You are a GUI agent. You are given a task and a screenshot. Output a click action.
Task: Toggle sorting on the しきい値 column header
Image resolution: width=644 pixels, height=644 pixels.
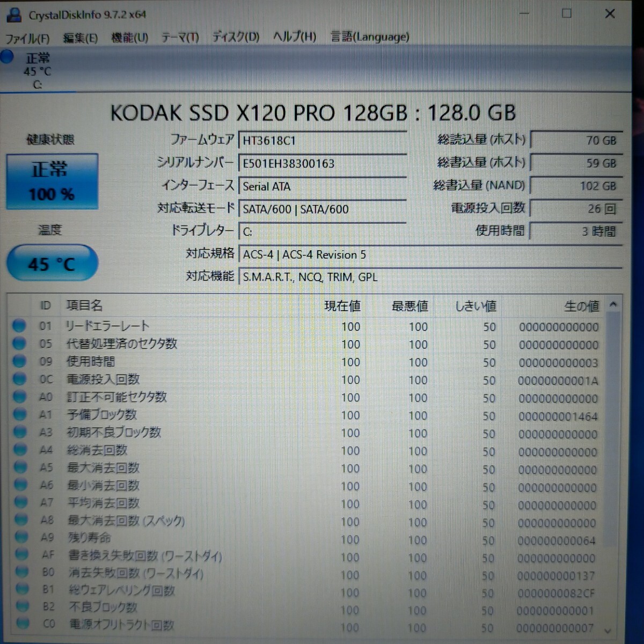[x=477, y=306]
